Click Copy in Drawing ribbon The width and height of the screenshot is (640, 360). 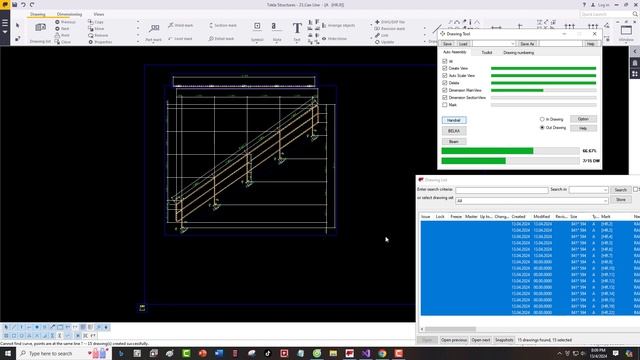(96, 22)
